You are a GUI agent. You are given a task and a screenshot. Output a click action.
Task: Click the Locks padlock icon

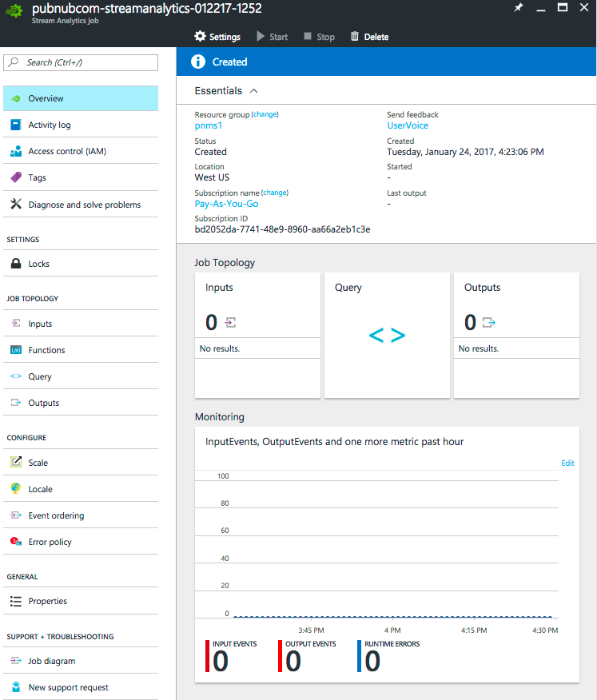coord(16,264)
